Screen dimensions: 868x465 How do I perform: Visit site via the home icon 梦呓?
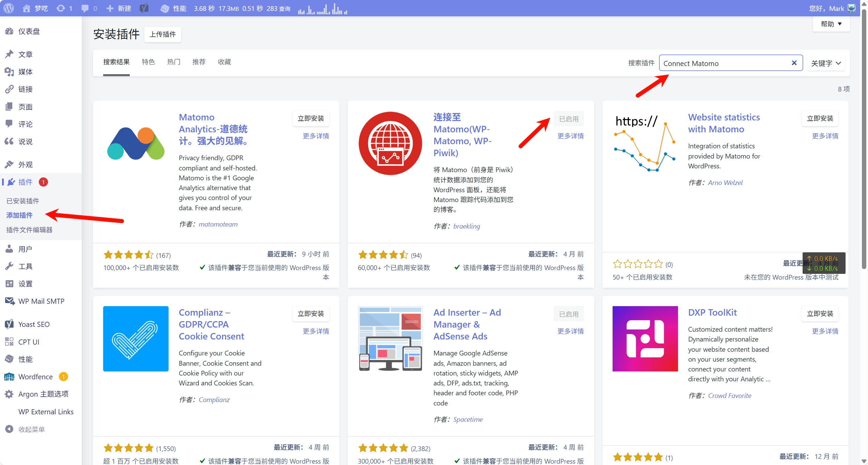pyautogui.click(x=35, y=8)
